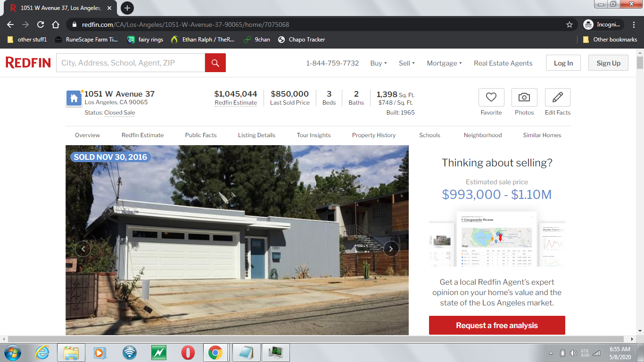Open the Property History tab
The image size is (644, 362).
click(374, 135)
